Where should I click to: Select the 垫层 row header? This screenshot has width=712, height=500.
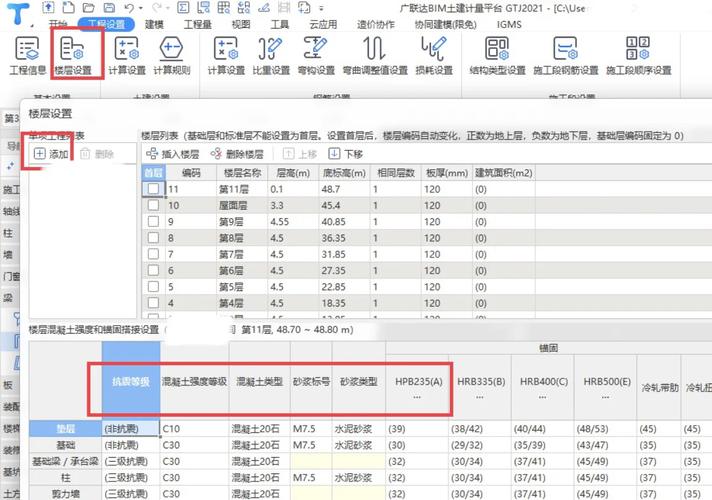(x=65, y=429)
